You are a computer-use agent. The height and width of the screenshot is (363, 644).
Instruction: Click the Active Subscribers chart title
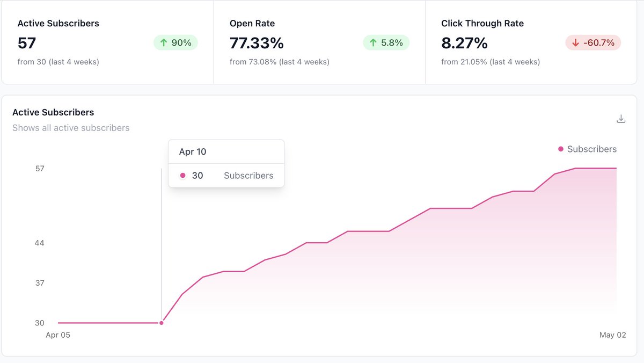(x=53, y=112)
